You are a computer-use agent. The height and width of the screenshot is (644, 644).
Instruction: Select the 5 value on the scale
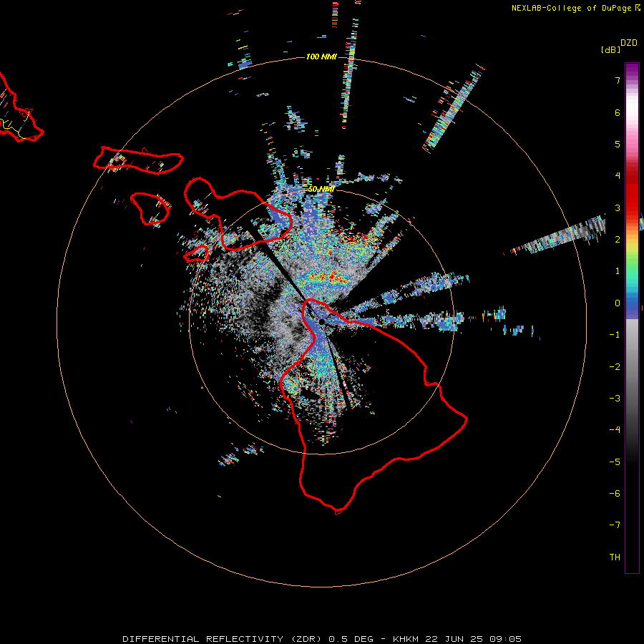coord(618,144)
